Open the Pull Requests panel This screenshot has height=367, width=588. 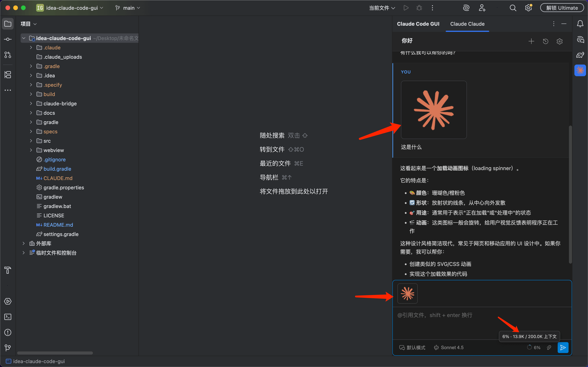[x=8, y=55]
